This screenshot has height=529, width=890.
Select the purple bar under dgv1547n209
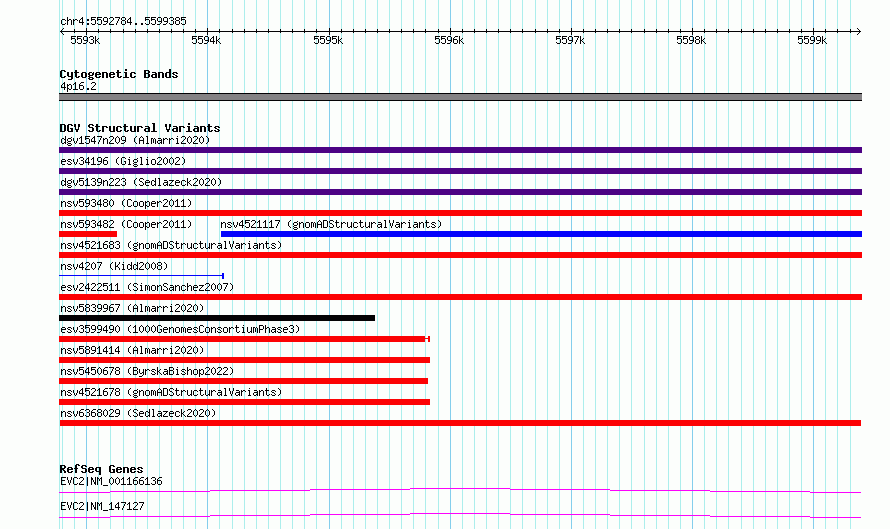coord(460,150)
